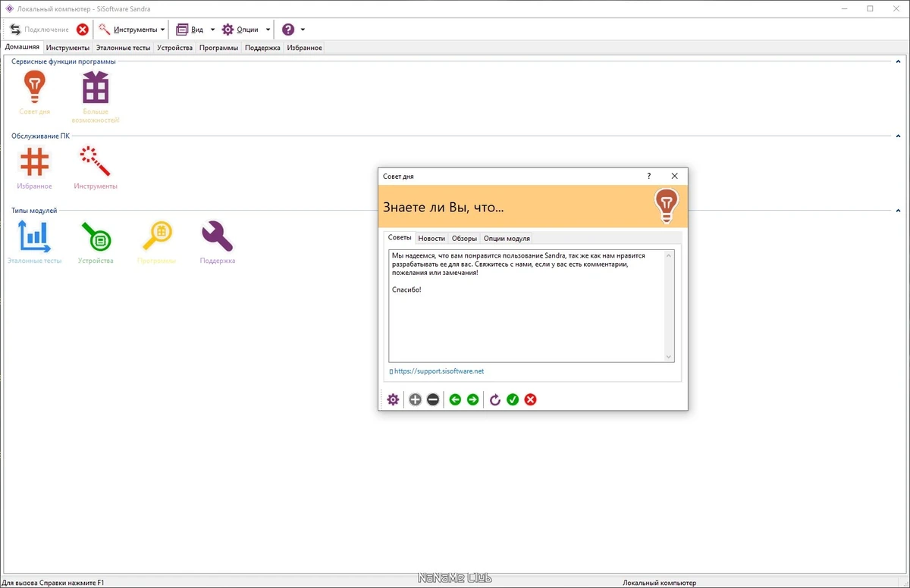This screenshot has width=910, height=588.
Task: Click the Типы модулей heading
Action: tap(34, 210)
